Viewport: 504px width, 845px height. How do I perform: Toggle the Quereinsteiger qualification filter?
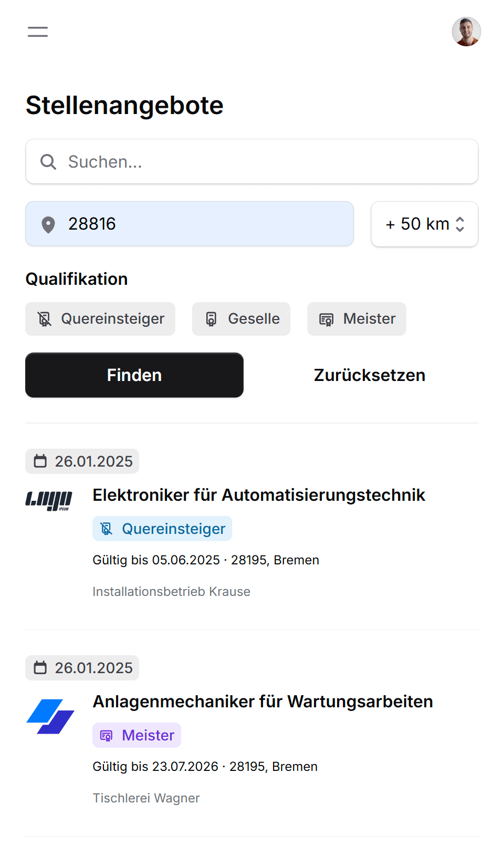pyautogui.click(x=100, y=318)
